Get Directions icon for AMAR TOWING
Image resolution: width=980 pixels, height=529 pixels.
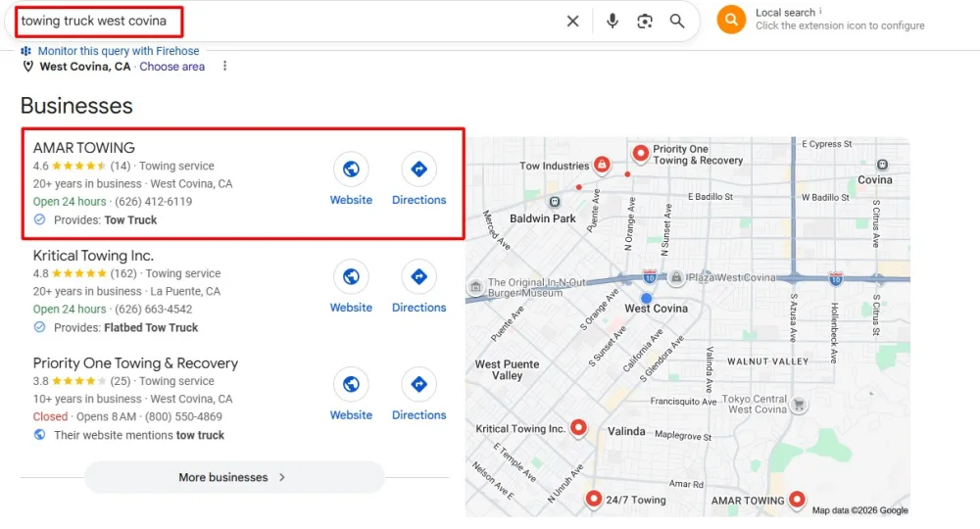coord(418,168)
